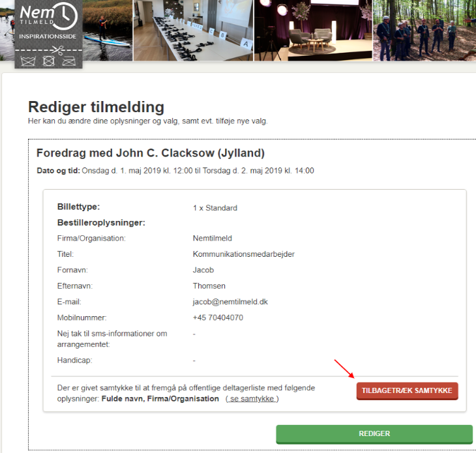Click the crossed washtub laundry icon
This screenshot has height=453, width=476.
point(28,61)
